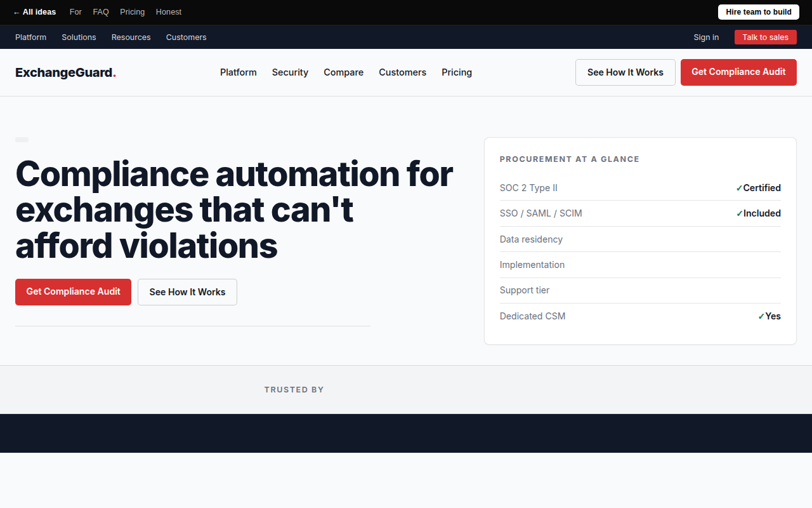
Task: Click the Procurement at a Glance heading
Action: click(x=570, y=159)
